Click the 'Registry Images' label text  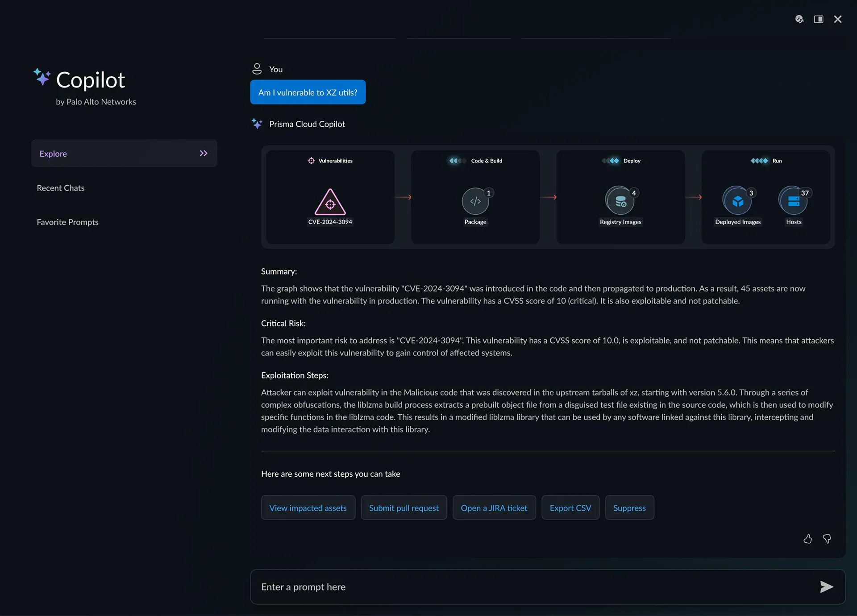[620, 222]
